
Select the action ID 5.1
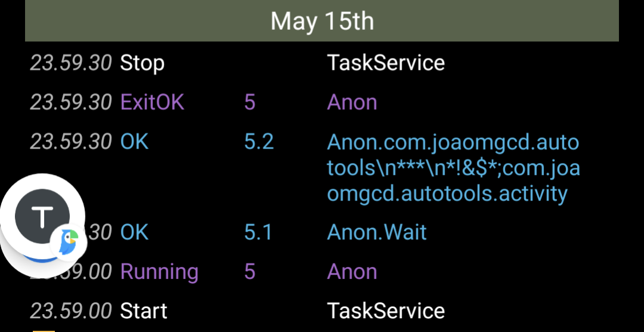tap(258, 232)
